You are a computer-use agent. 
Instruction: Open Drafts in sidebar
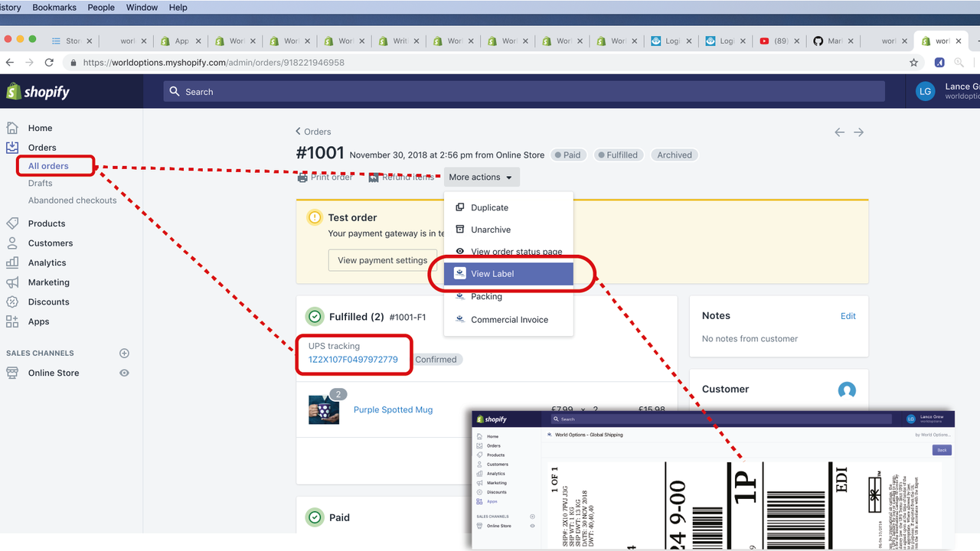click(41, 184)
